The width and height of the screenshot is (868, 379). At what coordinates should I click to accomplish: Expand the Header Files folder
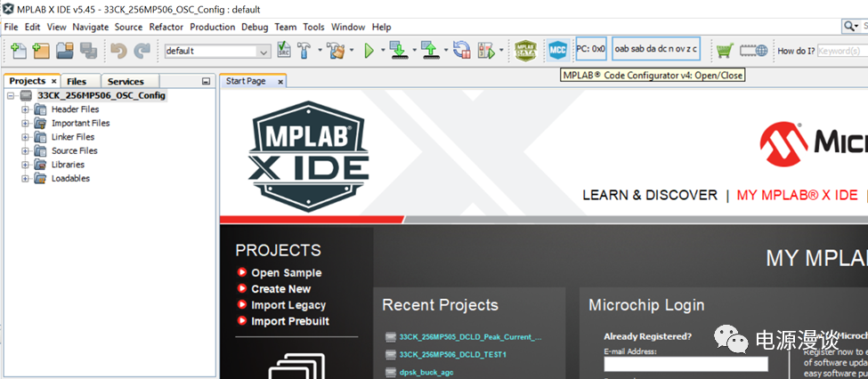26,109
